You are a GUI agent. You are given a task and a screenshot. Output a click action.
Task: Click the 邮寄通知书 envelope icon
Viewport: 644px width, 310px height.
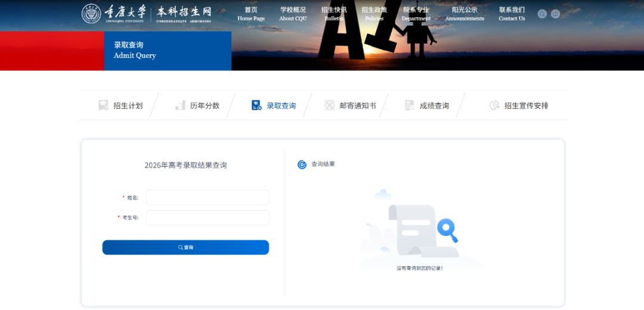(x=329, y=105)
